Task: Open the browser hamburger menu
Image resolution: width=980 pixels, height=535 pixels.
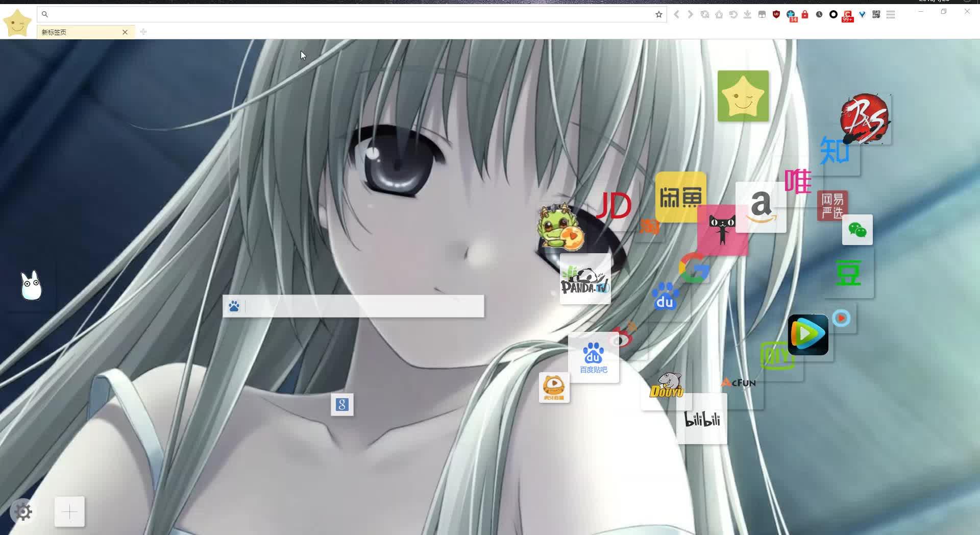Action: tap(891, 14)
